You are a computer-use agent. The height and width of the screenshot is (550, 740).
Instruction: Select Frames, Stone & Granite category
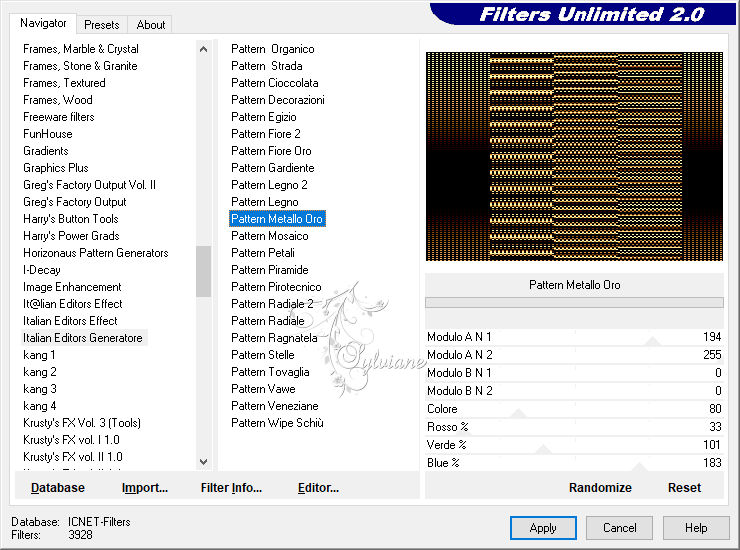coord(80,66)
